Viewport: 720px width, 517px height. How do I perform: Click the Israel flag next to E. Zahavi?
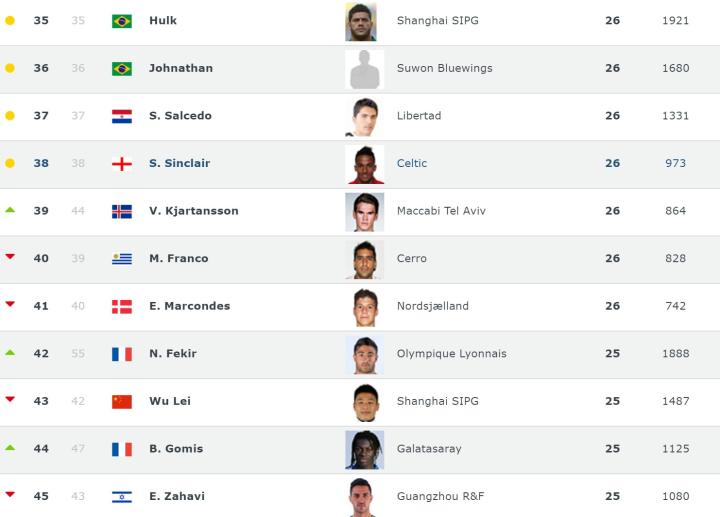point(122,496)
